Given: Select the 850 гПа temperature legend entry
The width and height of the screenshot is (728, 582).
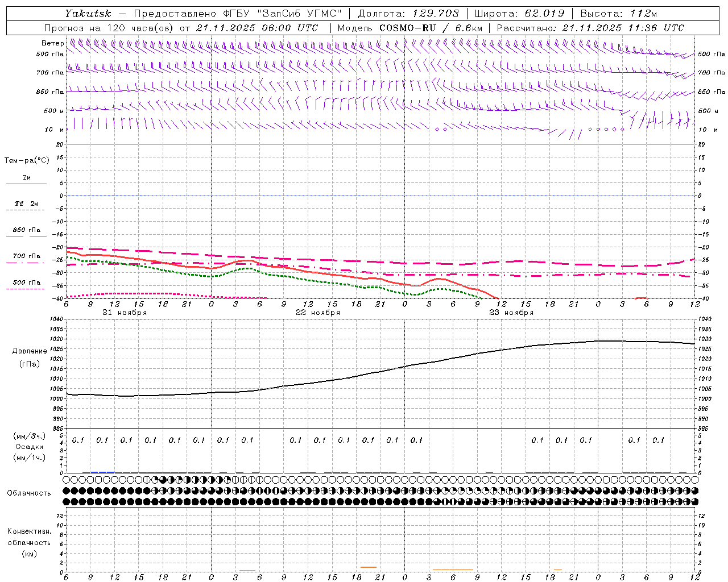Looking at the screenshot, I should 26,232.
